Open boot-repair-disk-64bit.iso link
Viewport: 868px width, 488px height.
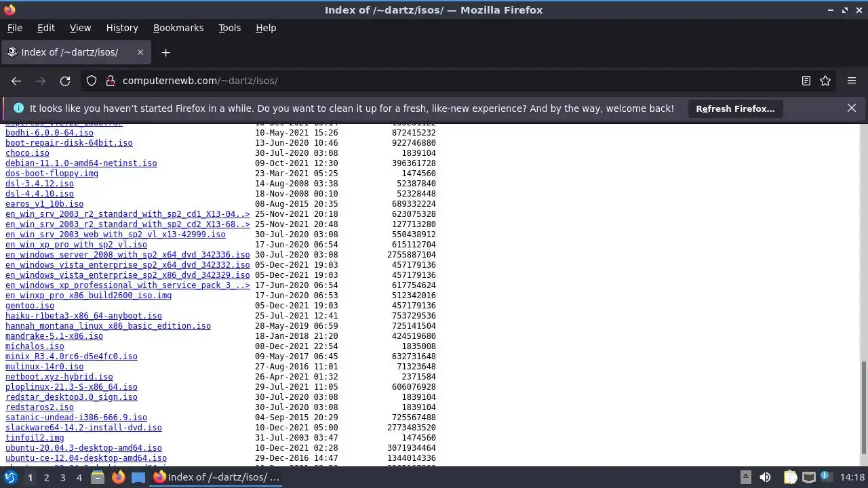click(69, 143)
